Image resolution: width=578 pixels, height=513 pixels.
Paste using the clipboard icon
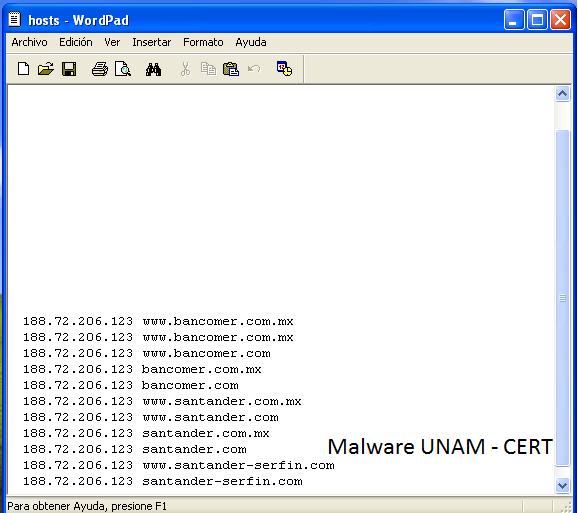coord(231,69)
